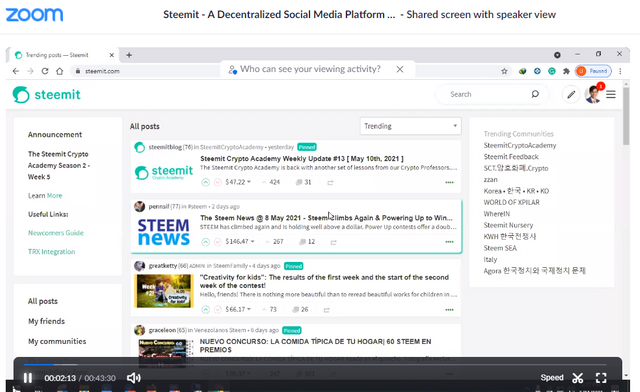This screenshot has height=392, width=640.
Task: Go to browser home page icon
Action: click(60, 71)
